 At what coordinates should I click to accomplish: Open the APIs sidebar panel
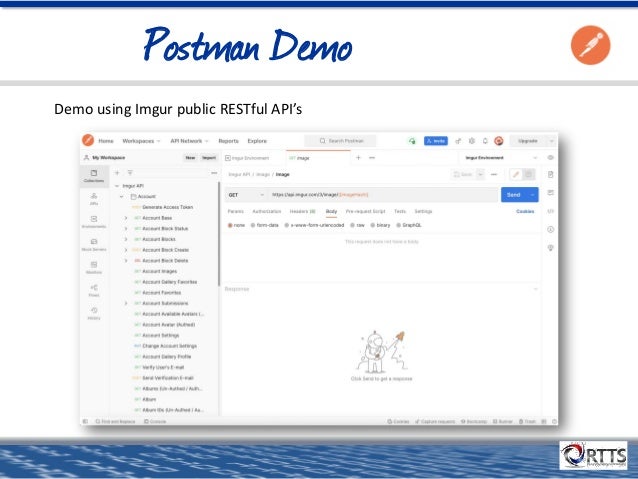tap(94, 199)
